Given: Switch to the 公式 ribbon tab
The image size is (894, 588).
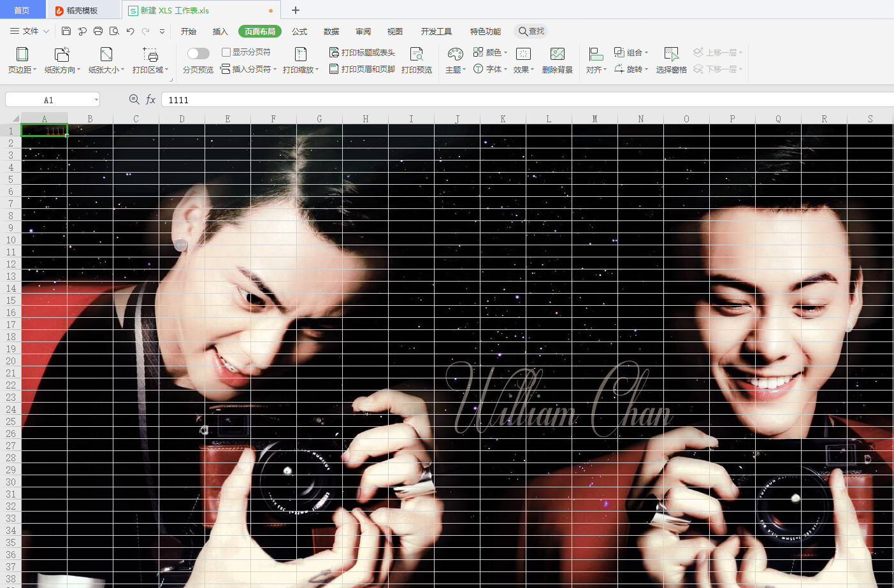Looking at the screenshot, I should (x=299, y=31).
